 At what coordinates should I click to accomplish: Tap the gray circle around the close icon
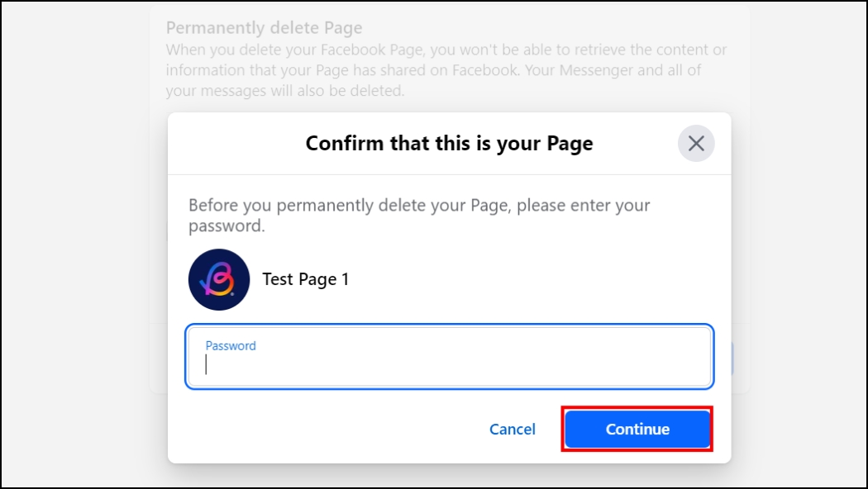pos(695,143)
